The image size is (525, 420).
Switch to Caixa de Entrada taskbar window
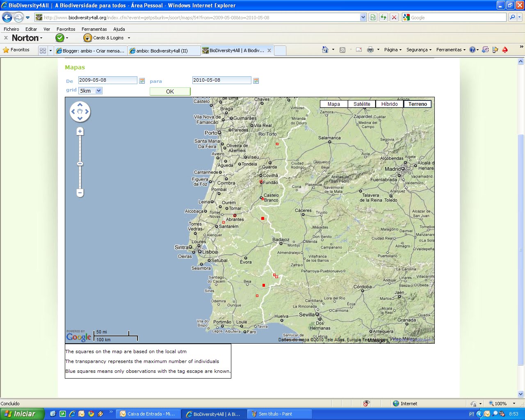[148, 414]
